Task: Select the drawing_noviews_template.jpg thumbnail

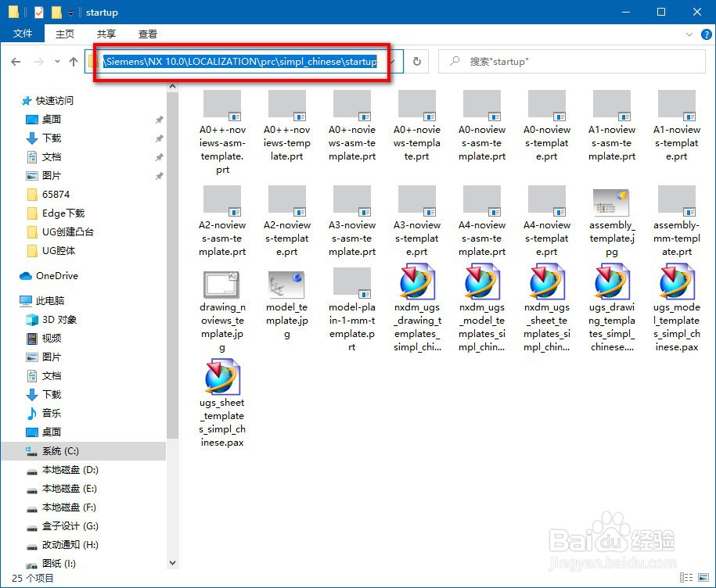Action: pyautogui.click(x=221, y=285)
